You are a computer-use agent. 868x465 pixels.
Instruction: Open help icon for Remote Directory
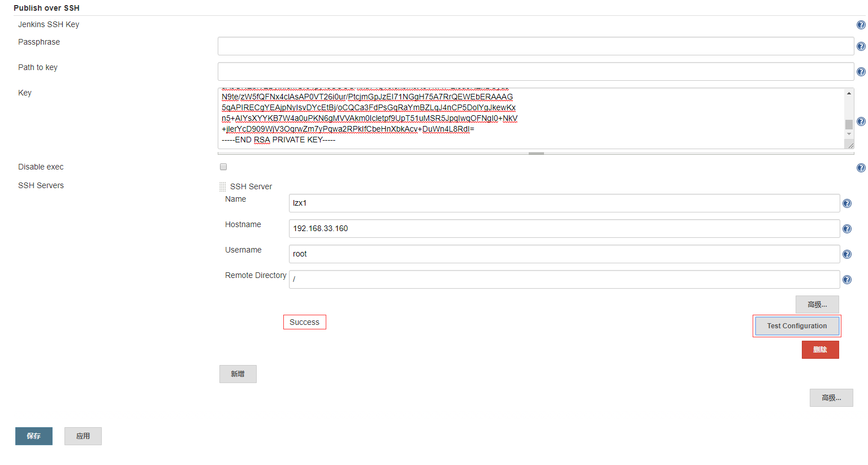point(847,280)
